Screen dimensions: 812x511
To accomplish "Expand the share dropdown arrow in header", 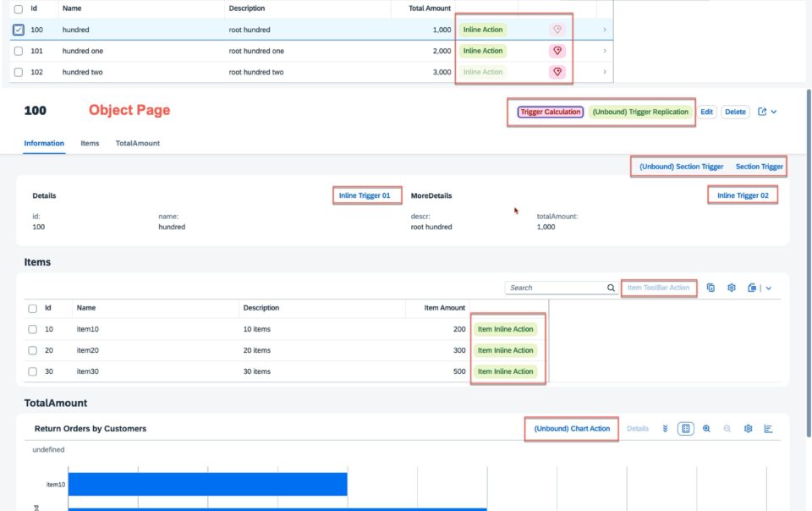I will point(774,112).
